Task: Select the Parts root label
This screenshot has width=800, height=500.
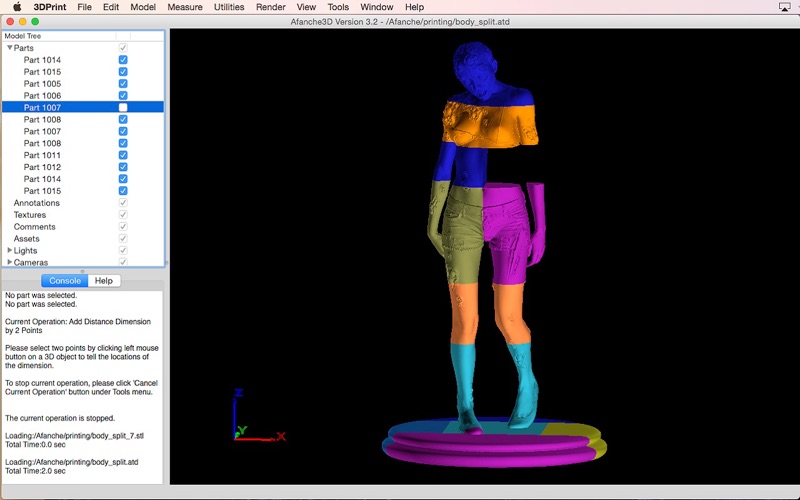Action: (x=23, y=47)
